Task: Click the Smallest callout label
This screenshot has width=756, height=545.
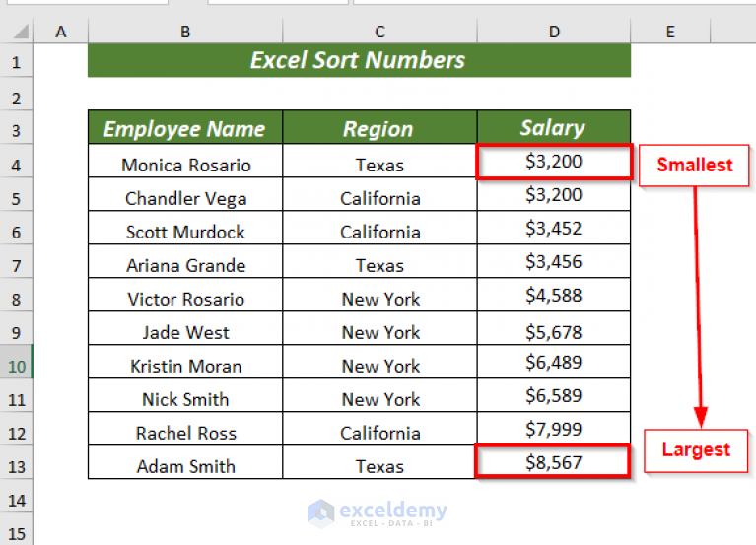Action: 695,165
